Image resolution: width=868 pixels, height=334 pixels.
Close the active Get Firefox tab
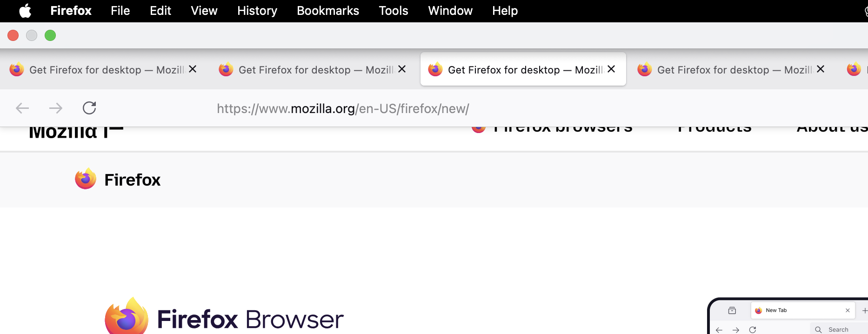[611, 69]
